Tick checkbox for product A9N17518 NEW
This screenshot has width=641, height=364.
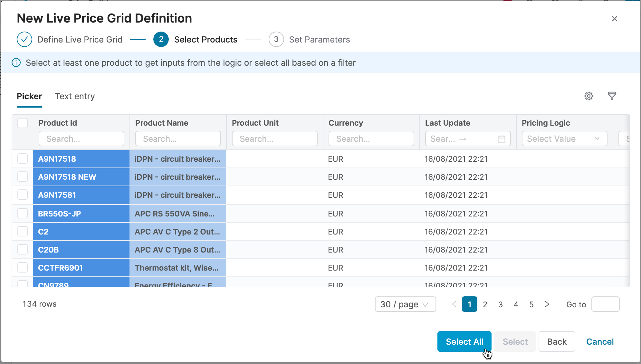[x=23, y=177]
